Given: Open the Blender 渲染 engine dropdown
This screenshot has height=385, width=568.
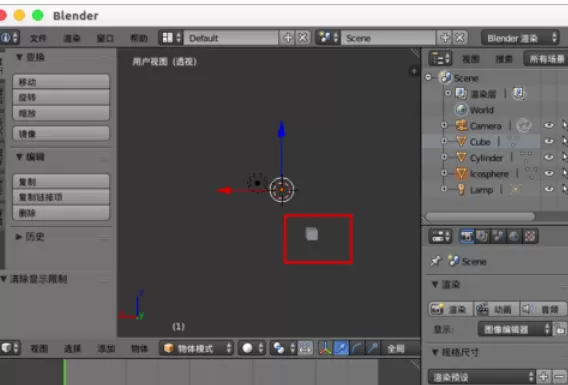Looking at the screenshot, I should pos(521,38).
